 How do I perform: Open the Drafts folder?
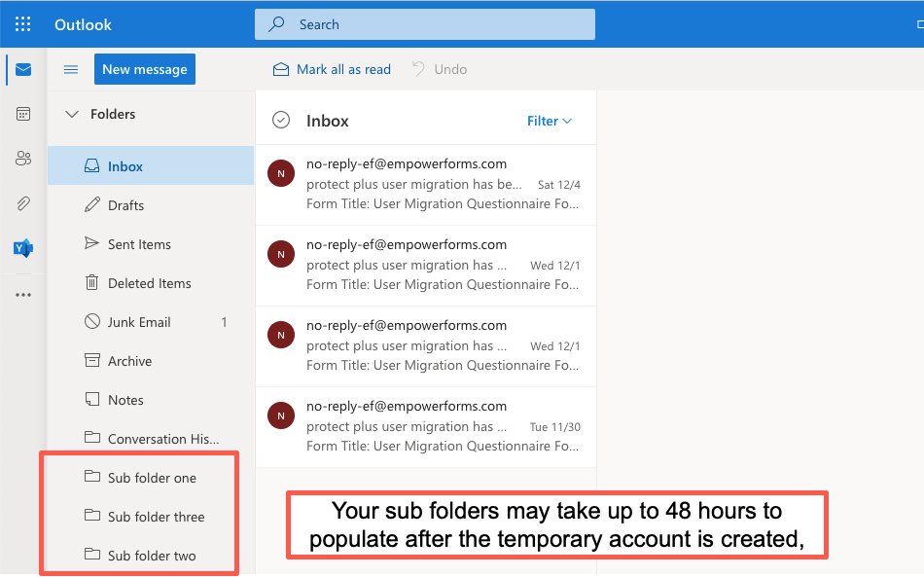pyautogui.click(x=125, y=205)
